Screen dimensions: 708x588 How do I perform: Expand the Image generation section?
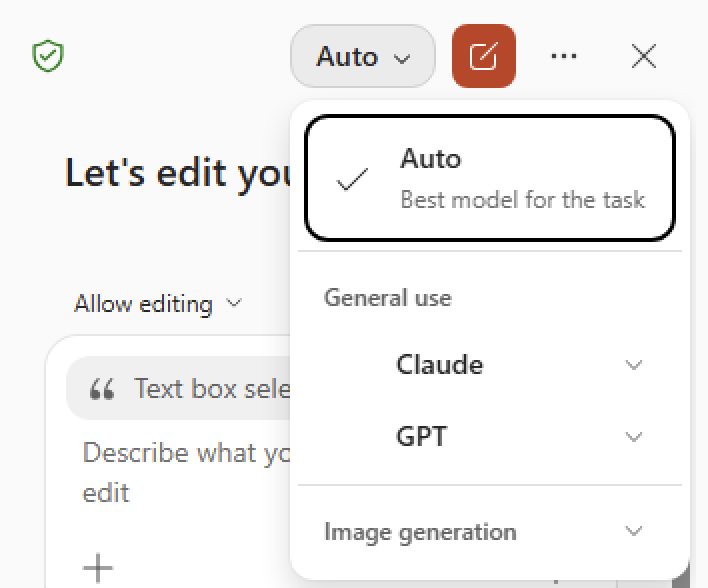point(490,532)
